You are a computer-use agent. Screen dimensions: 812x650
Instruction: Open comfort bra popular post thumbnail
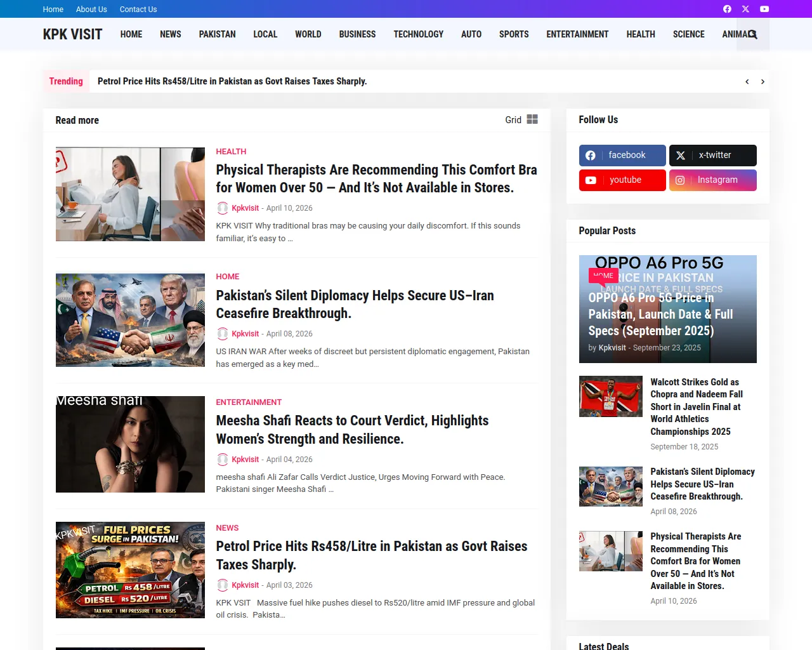[611, 551]
